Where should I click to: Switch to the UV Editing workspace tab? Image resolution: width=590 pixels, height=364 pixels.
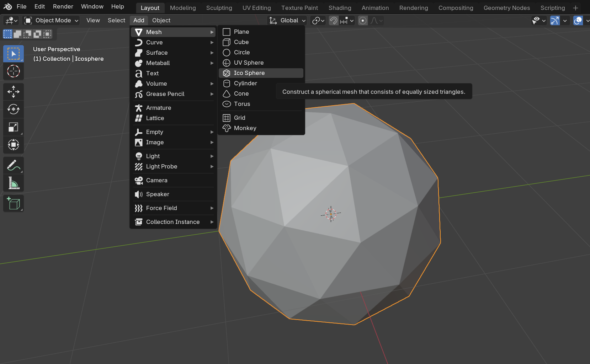click(256, 8)
